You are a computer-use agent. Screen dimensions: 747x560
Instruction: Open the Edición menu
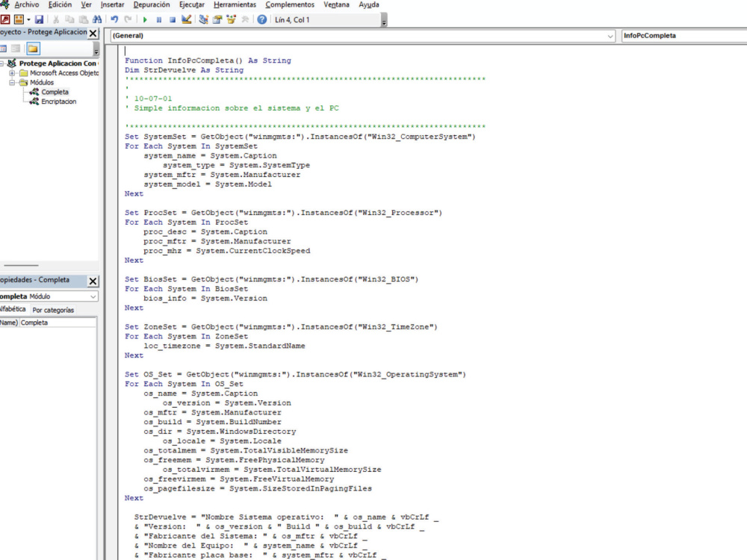coord(60,4)
